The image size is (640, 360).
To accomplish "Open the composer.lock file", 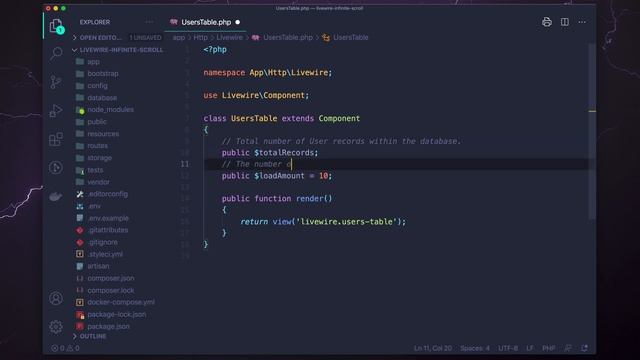I will pos(110,290).
